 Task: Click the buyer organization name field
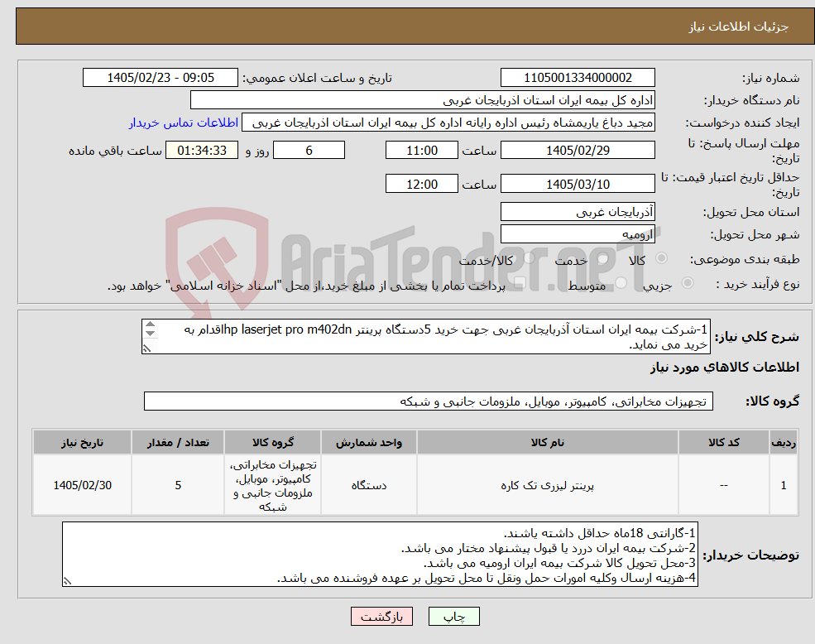tap(423, 100)
